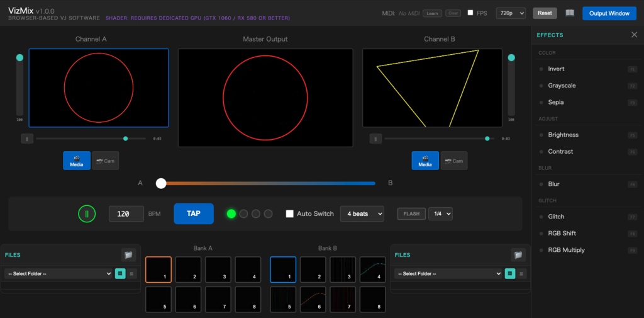The height and width of the screenshot is (318, 644).
Task: Open folder in right Files panel
Action: [518, 255]
